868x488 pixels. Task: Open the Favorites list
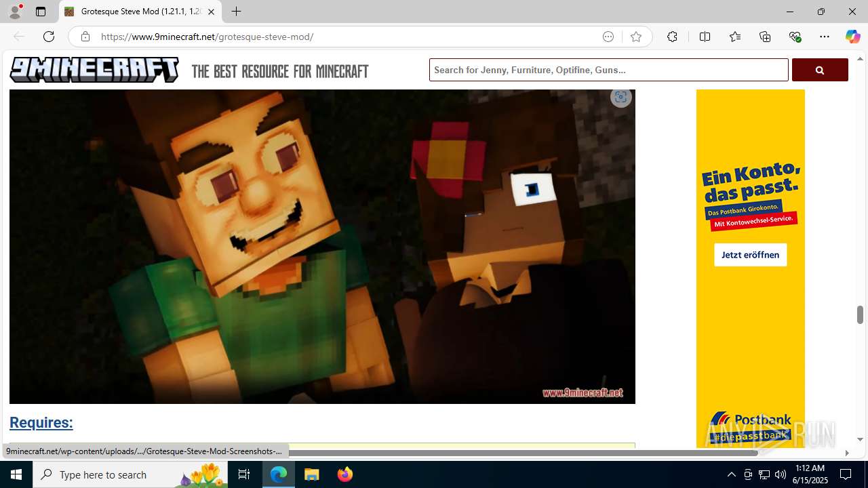(735, 37)
